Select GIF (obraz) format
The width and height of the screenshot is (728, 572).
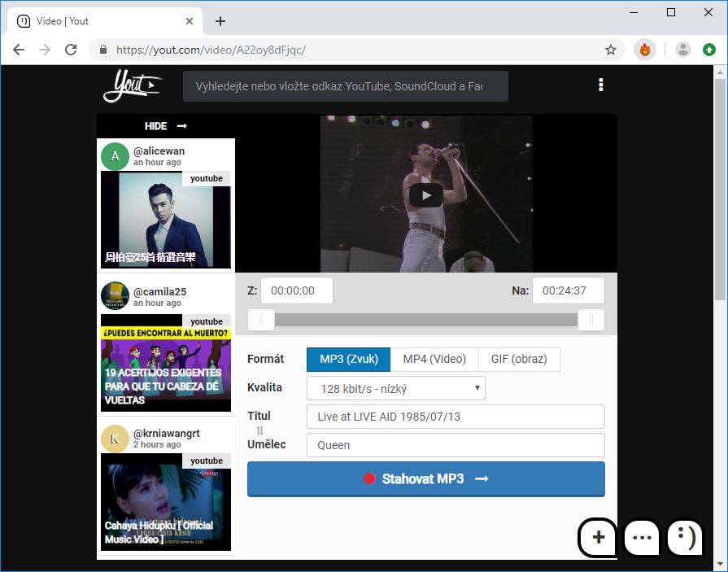tap(519, 360)
